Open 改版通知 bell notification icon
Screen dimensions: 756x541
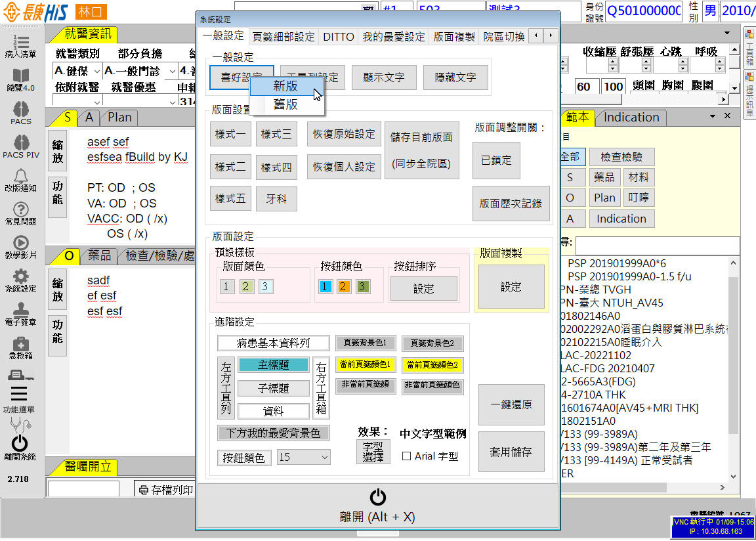coord(20,179)
